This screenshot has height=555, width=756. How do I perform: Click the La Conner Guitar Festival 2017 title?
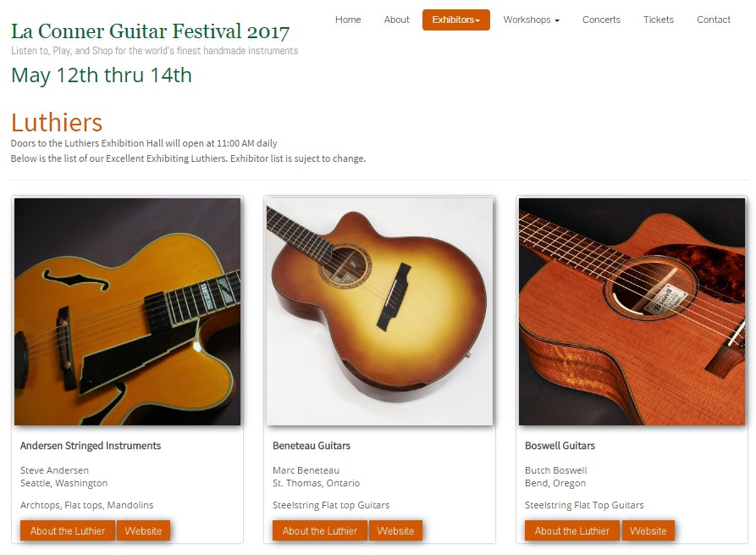pyautogui.click(x=151, y=31)
